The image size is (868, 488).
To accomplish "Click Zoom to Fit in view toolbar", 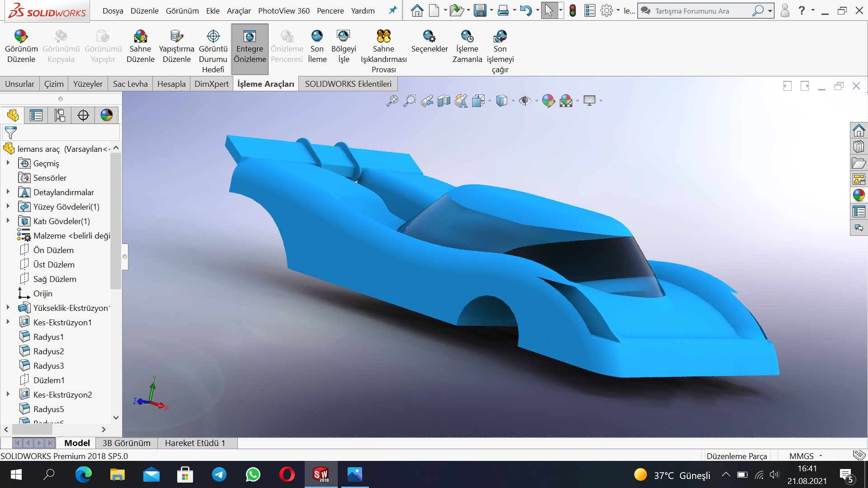I will (x=392, y=101).
